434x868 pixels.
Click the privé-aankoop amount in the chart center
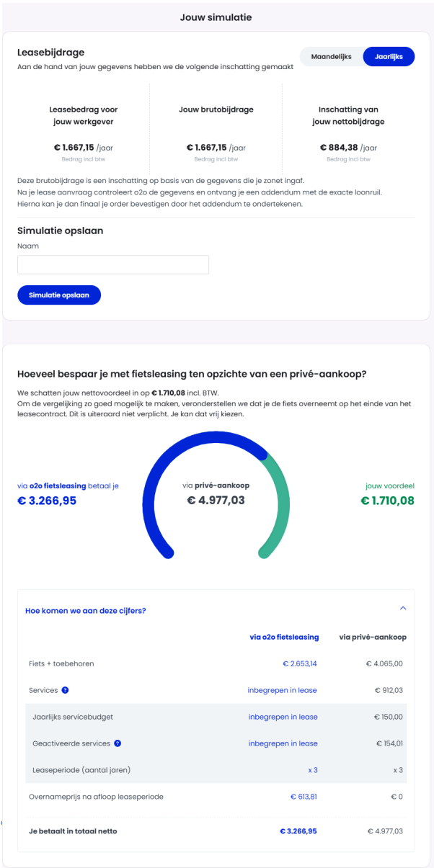click(x=216, y=500)
